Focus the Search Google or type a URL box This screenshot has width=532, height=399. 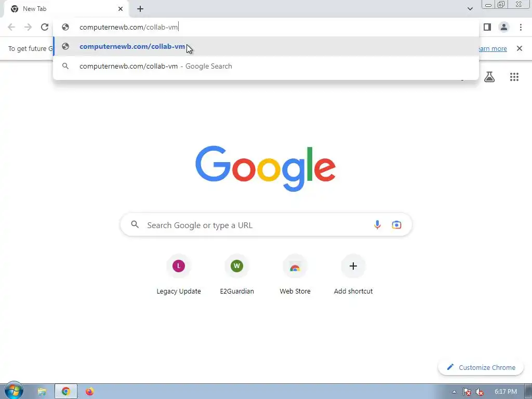click(x=266, y=224)
